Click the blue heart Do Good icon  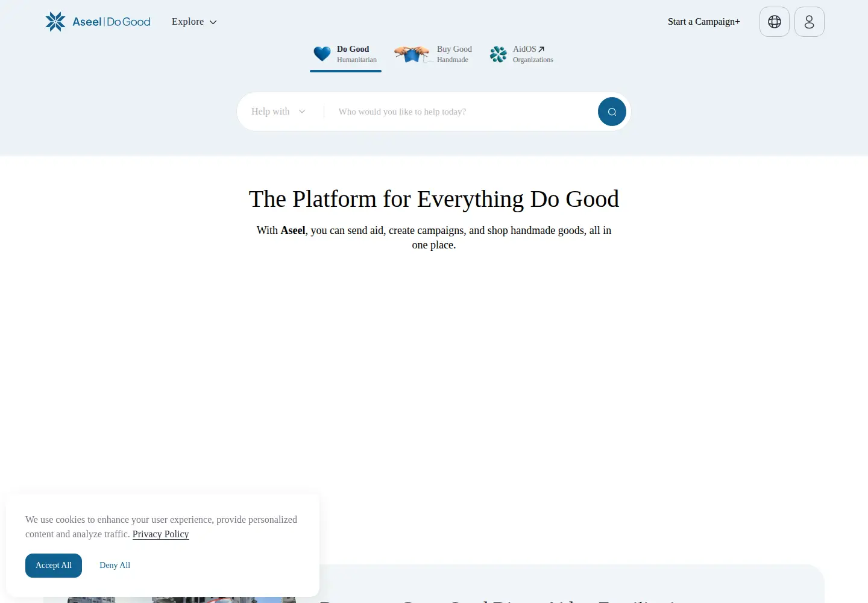322,54
